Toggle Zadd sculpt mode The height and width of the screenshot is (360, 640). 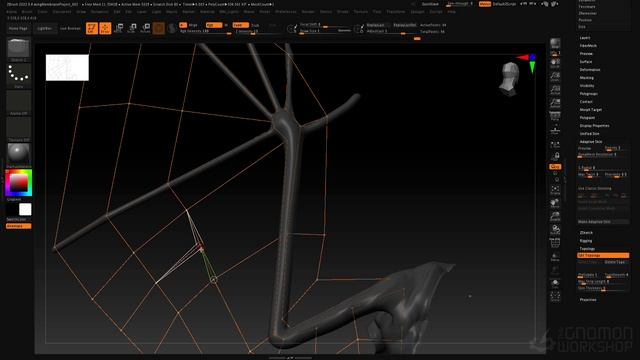[240, 25]
